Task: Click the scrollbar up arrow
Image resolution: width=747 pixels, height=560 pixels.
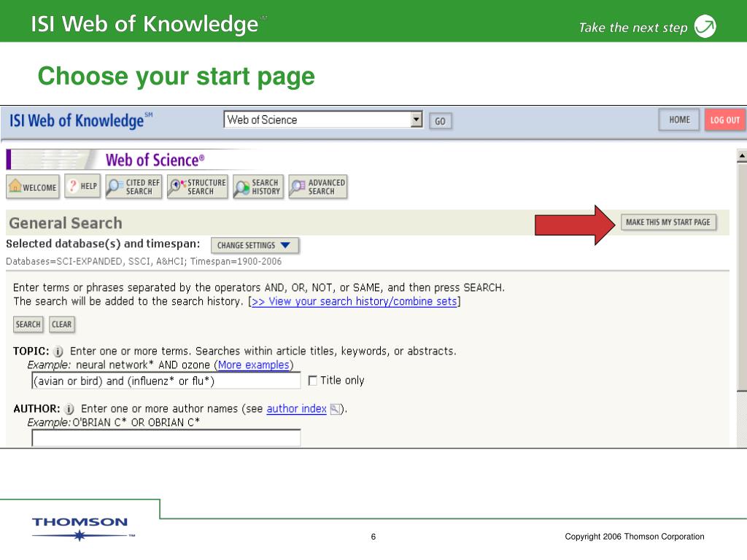Action: [x=742, y=155]
